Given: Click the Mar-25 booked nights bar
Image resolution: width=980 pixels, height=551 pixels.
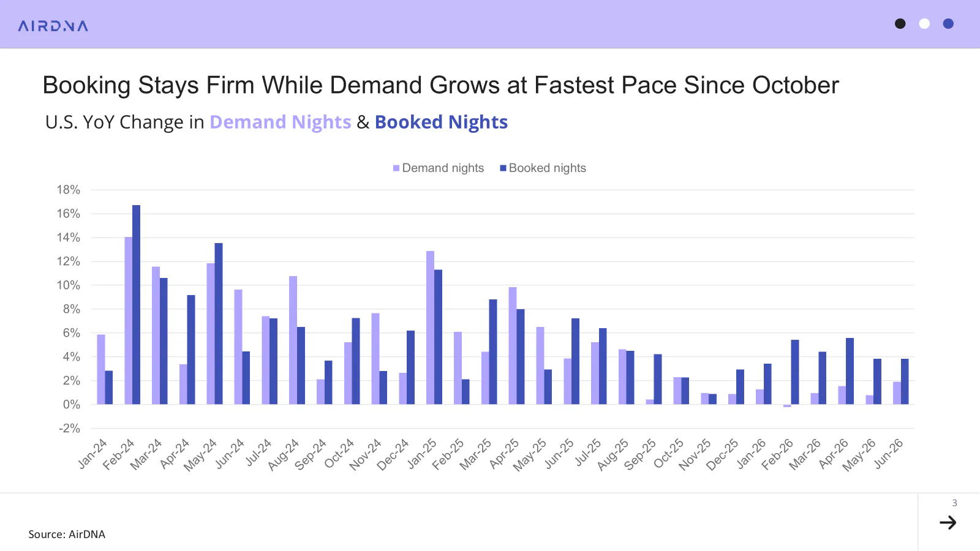Looking at the screenshot, I should (x=493, y=352).
